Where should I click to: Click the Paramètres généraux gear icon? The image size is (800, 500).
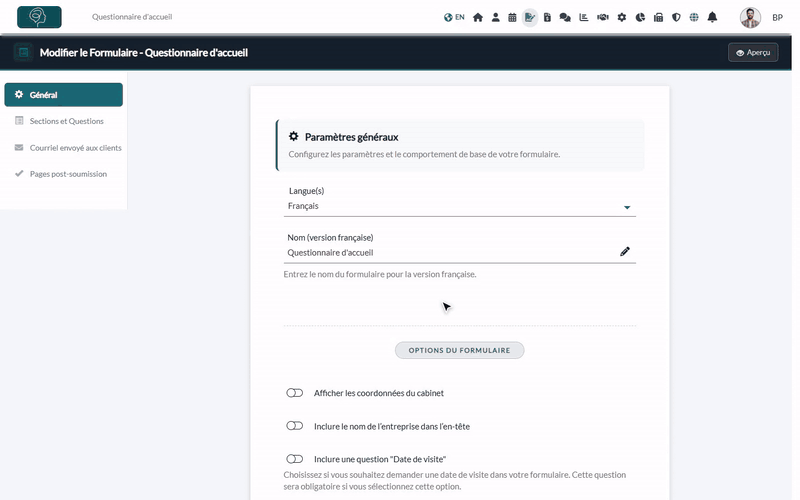[293, 136]
